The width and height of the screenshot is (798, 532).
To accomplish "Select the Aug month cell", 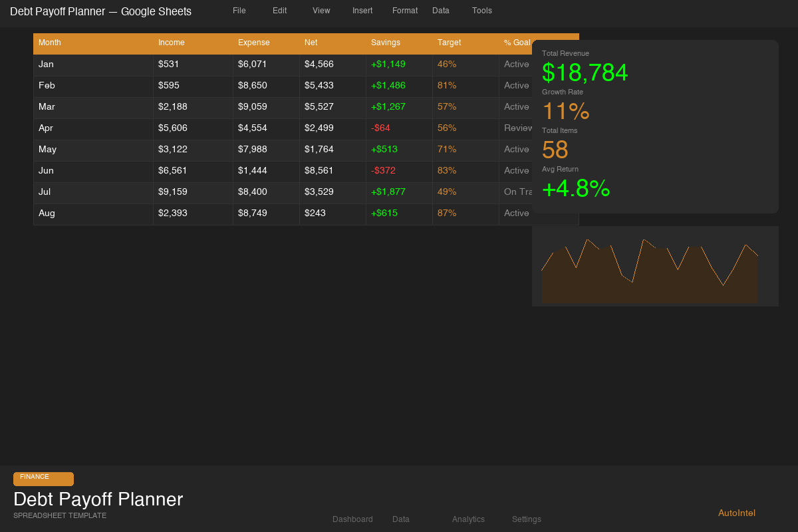I will 93,214.
